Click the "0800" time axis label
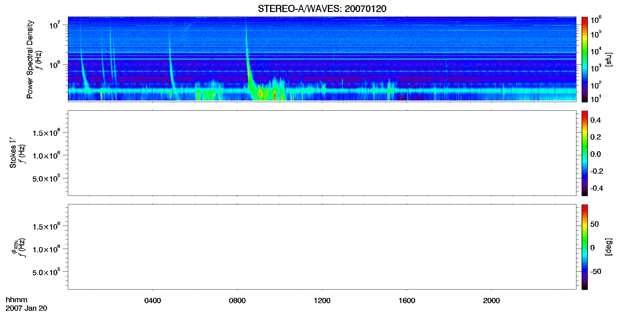 [x=237, y=301]
